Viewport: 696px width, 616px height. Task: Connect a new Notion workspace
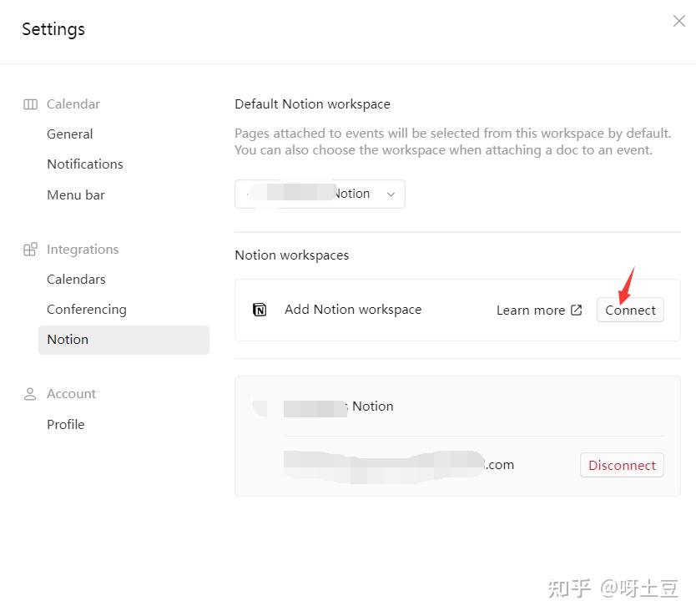[630, 309]
